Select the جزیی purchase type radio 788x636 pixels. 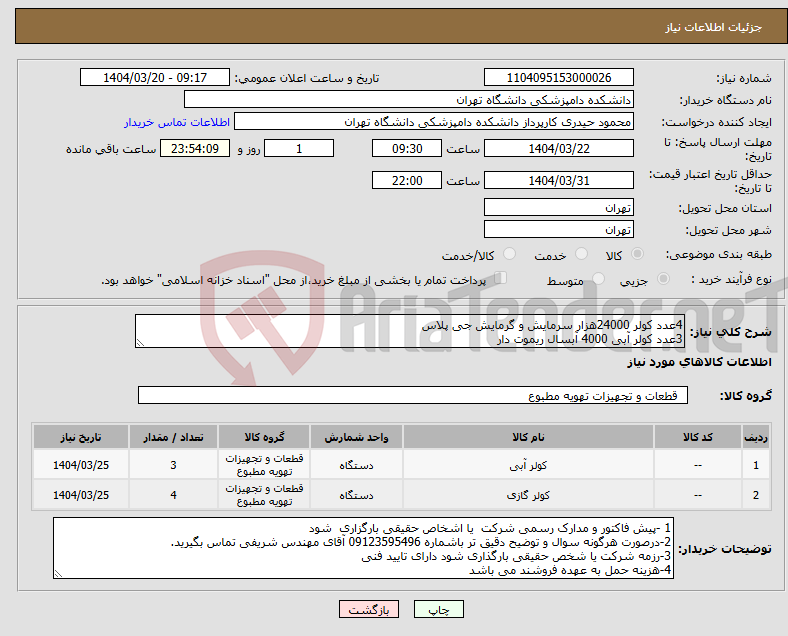tap(663, 279)
